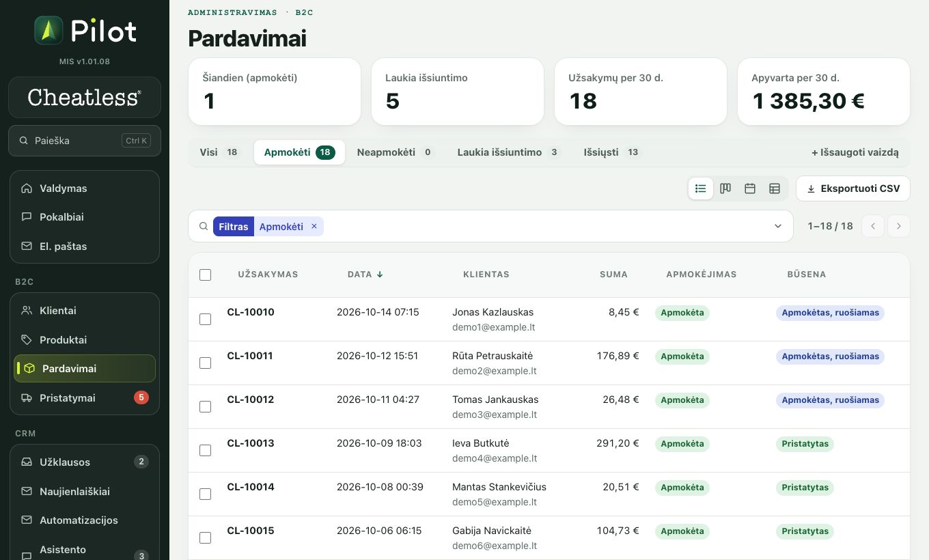This screenshot has width=929, height=560.
Task: Open the Visi tab
Action: tap(218, 152)
